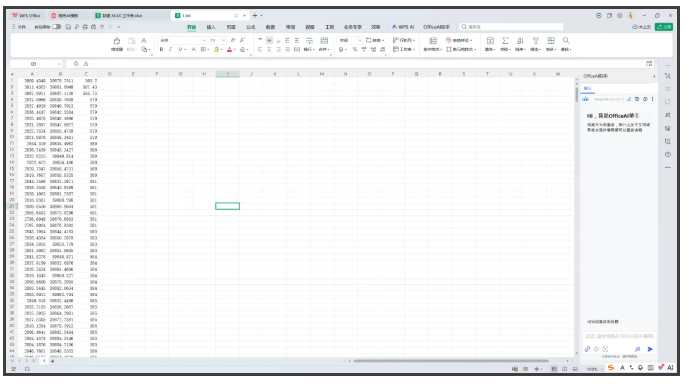Click the increase font size icon

click(233, 40)
